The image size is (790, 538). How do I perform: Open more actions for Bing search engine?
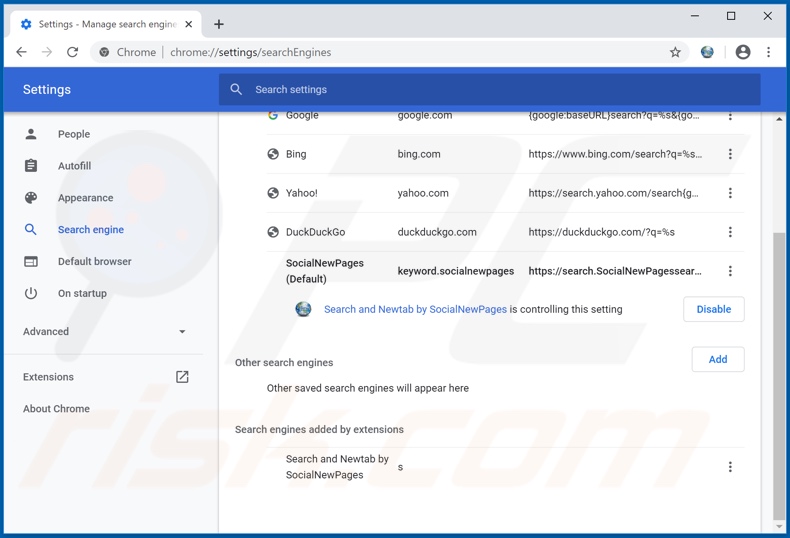730,154
